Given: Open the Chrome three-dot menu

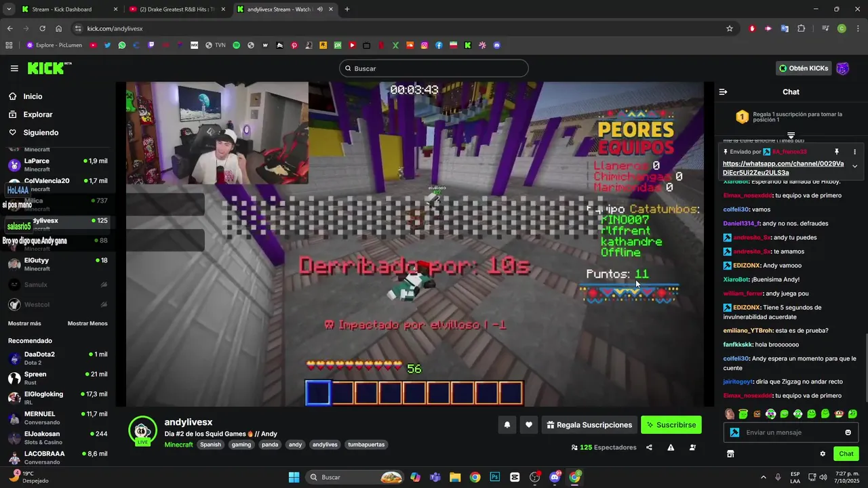Looking at the screenshot, I should click(858, 28).
